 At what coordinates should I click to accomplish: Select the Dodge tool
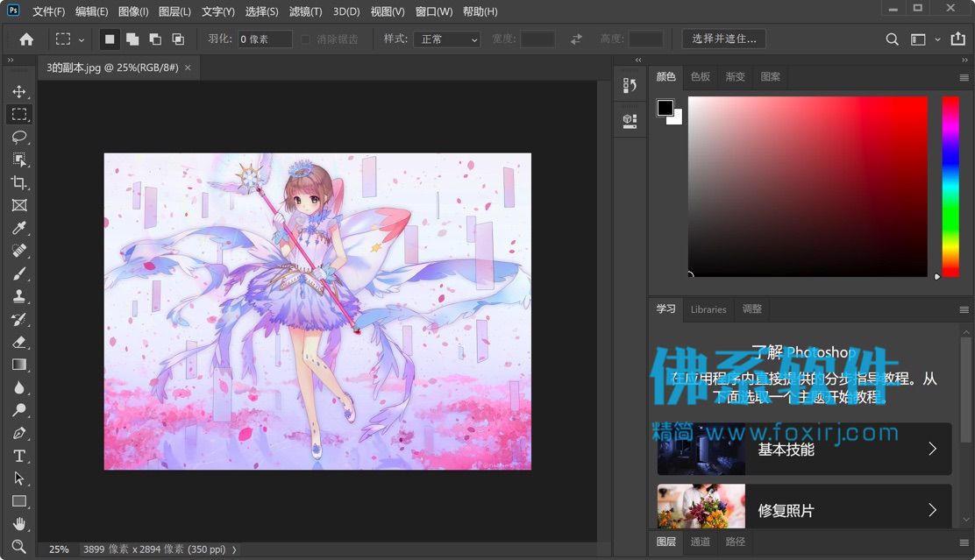(x=19, y=410)
